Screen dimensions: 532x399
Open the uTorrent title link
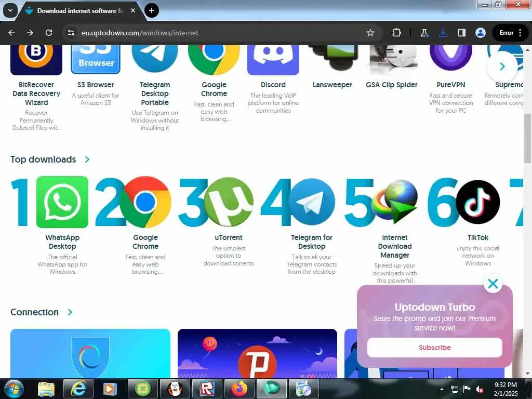click(x=229, y=237)
